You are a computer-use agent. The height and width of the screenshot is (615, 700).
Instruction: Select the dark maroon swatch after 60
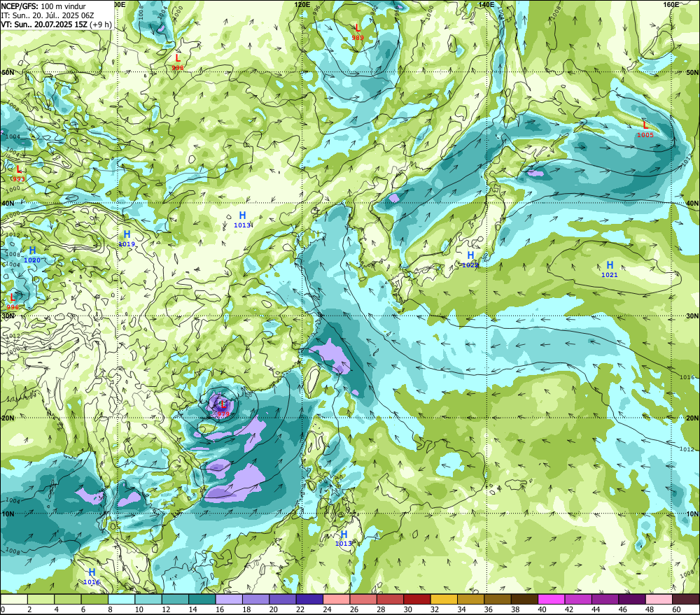coord(686,599)
